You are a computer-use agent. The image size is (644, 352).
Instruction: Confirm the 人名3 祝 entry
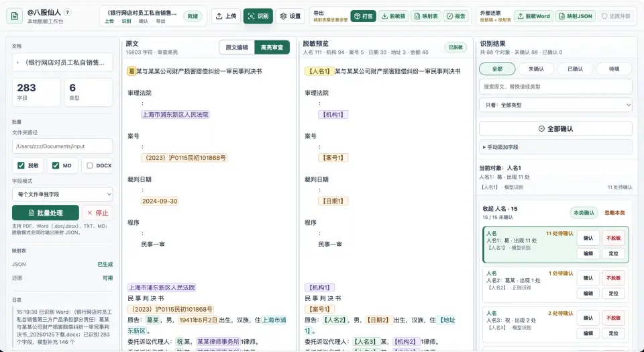point(588,318)
